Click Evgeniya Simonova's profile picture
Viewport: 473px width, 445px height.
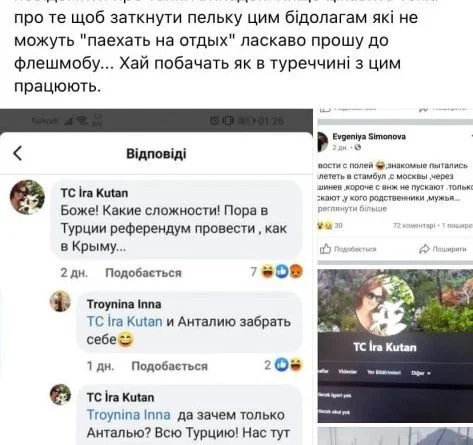tap(322, 141)
